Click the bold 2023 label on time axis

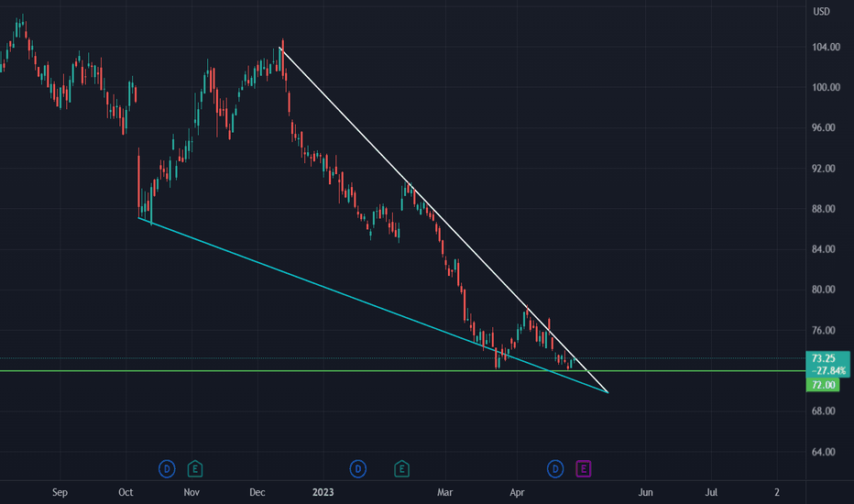[323, 493]
